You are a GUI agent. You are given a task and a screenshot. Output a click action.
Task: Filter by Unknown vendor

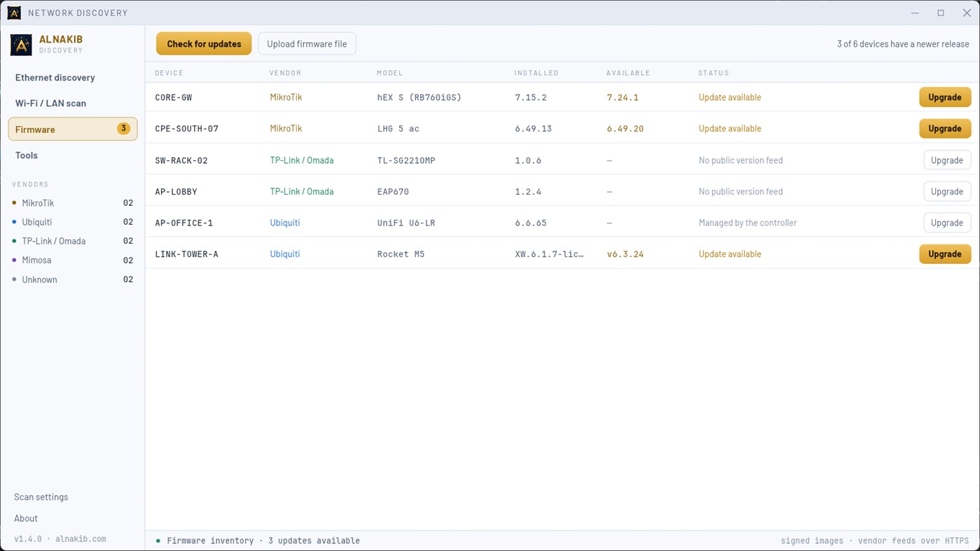[x=73, y=279]
